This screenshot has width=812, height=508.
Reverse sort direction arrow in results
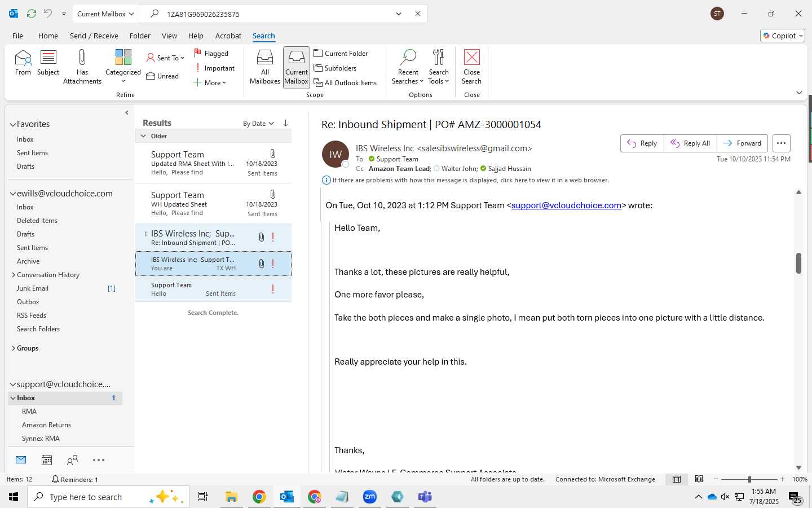286,123
